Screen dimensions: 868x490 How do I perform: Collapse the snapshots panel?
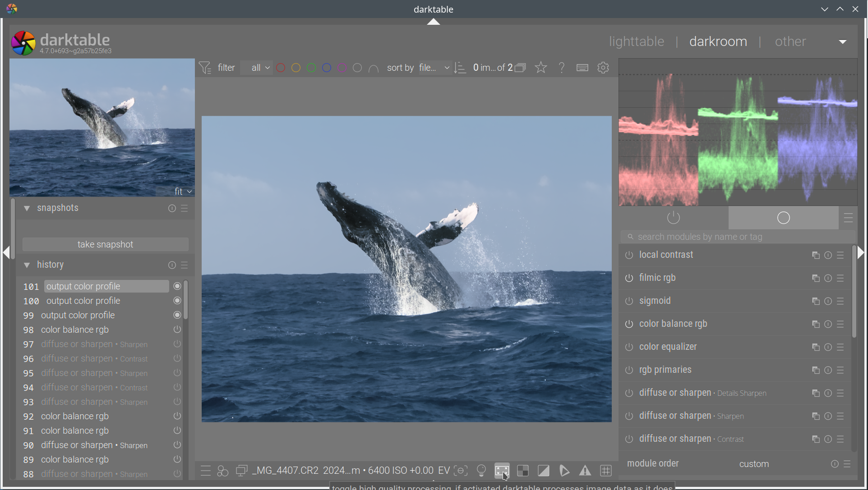[x=27, y=208]
